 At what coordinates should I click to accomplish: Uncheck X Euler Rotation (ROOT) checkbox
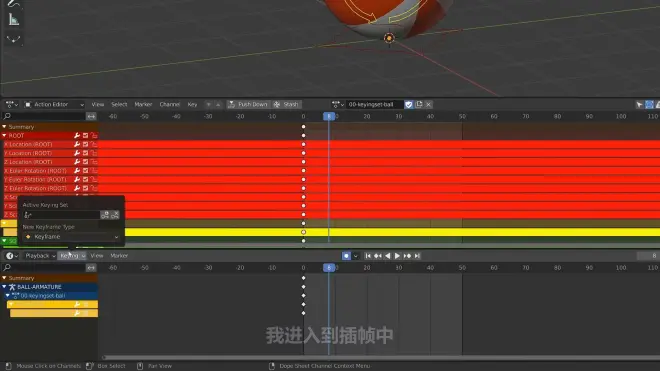point(85,171)
